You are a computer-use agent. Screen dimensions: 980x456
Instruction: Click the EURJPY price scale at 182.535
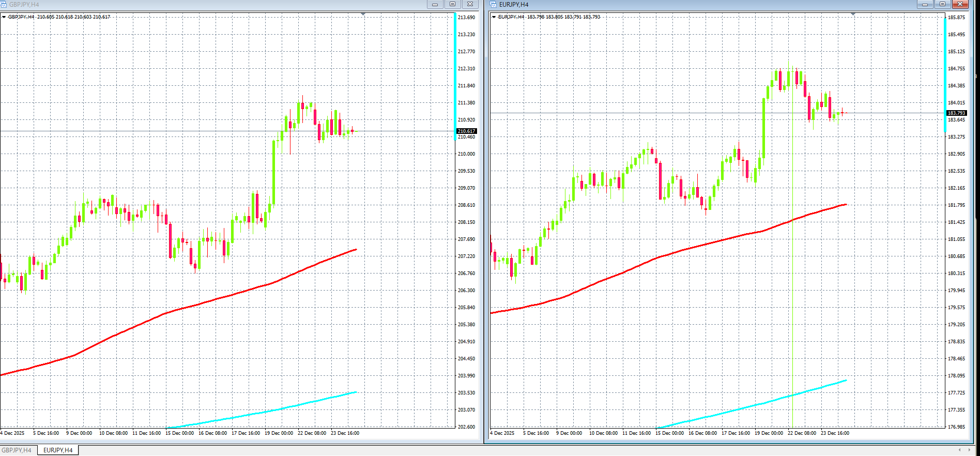[956, 171]
